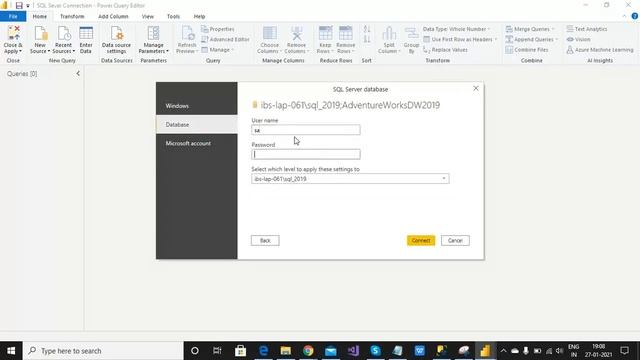Select Windows authentication in dialog sidebar
The image size is (640, 360).
point(196,106)
